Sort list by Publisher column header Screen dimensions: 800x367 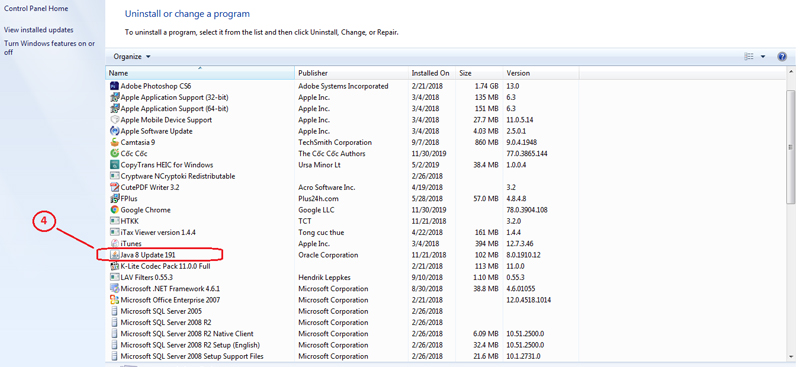[x=352, y=73]
